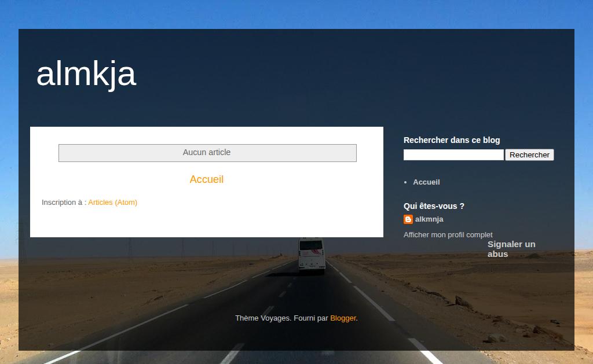Click the bullet marker before sidebar Accueil
This screenshot has height=364, width=593.
(405, 182)
